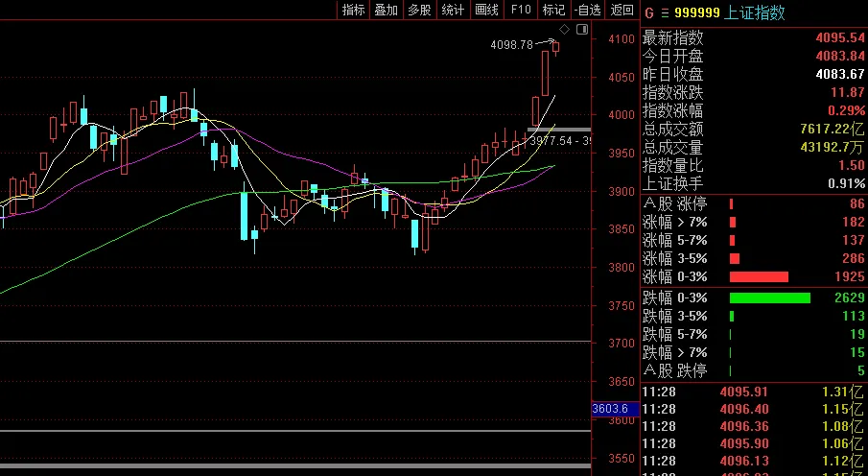Select the 叠加 overlay option
Image resolution: width=868 pixels, height=476 pixels.
coord(386,10)
